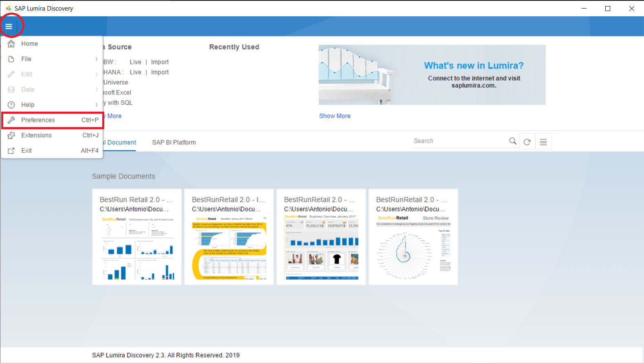Image resolution: width=644 pixels, height=363 pixels.
Task: Click the What's new in Lumira banner
Action: coord(432,75)
